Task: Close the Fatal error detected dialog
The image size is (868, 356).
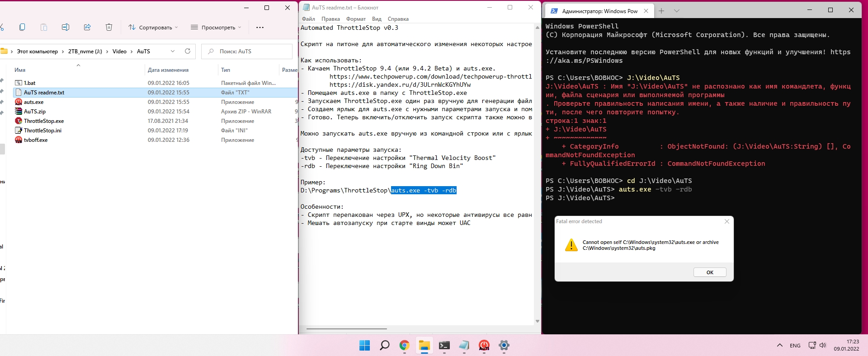Action: (727, 221)
